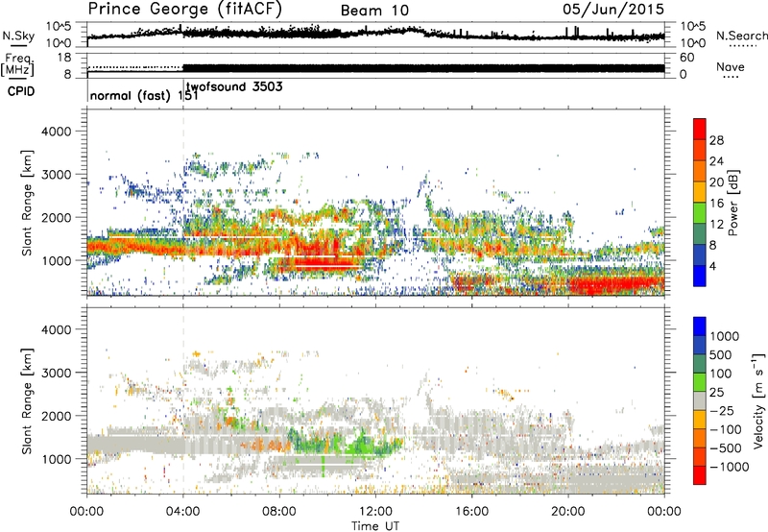This screenshot has height=532, width=768.
Task: Click the 'normal (fast) 151' CPID text
Action: 144,95
